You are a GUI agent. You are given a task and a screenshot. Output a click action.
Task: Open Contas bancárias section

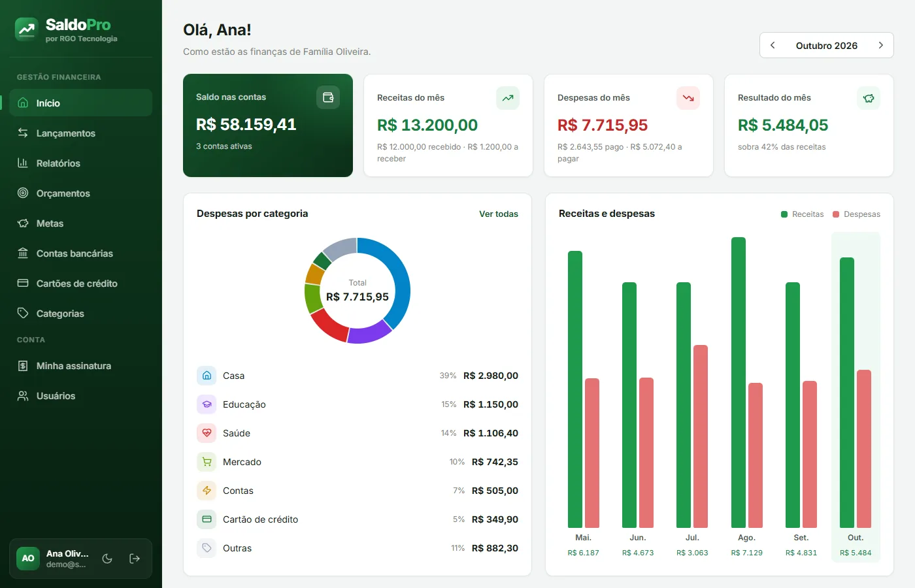[x=80, y=253]
